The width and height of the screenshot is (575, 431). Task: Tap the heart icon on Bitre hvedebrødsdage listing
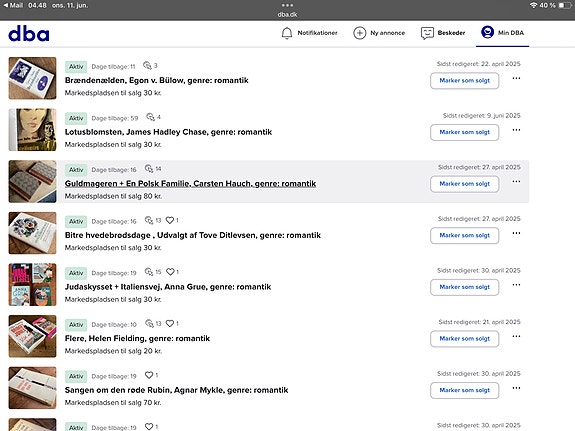170,220
